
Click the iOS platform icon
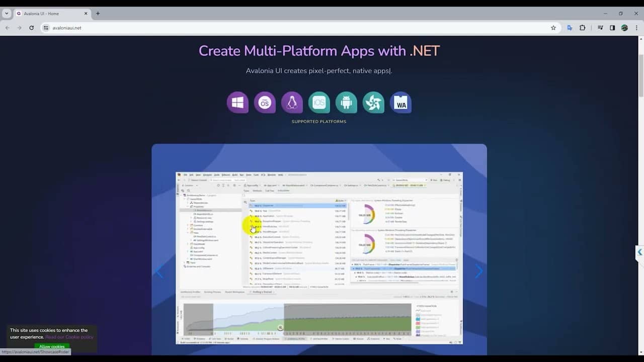click(x=319, y=103)
